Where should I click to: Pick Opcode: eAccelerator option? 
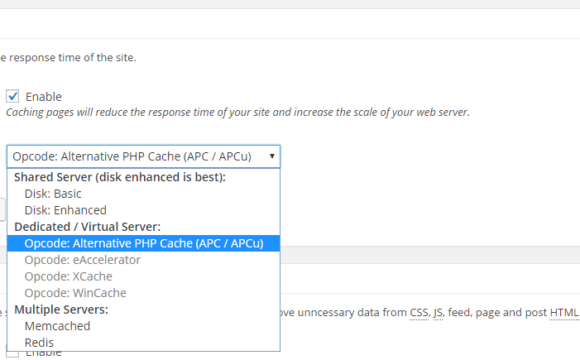pyautogui.click(x=144, y=260)
